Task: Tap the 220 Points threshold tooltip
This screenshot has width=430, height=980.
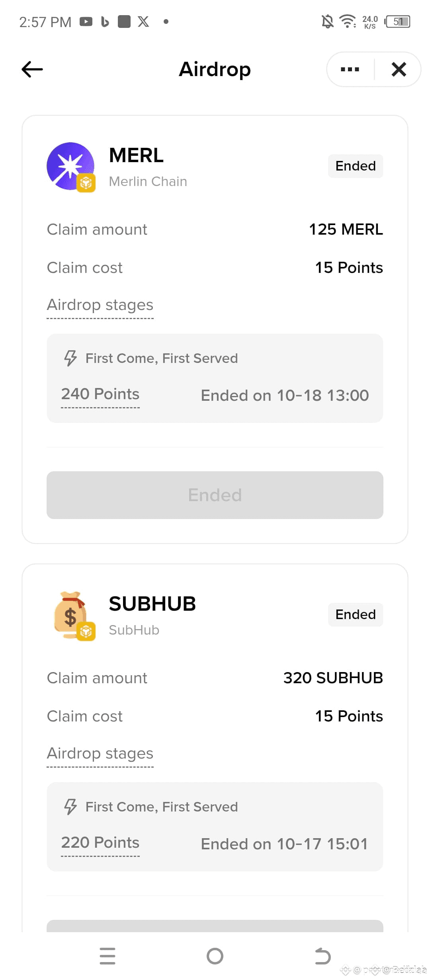Action: (100, 843)
